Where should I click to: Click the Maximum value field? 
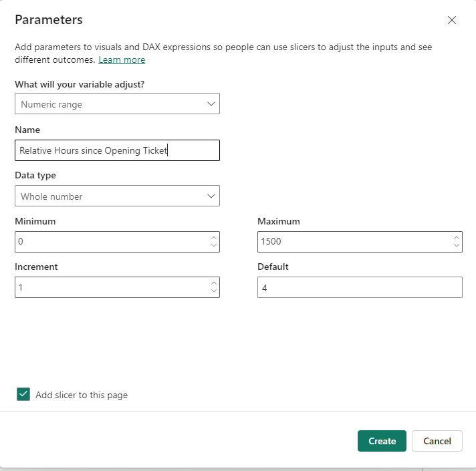353,242
